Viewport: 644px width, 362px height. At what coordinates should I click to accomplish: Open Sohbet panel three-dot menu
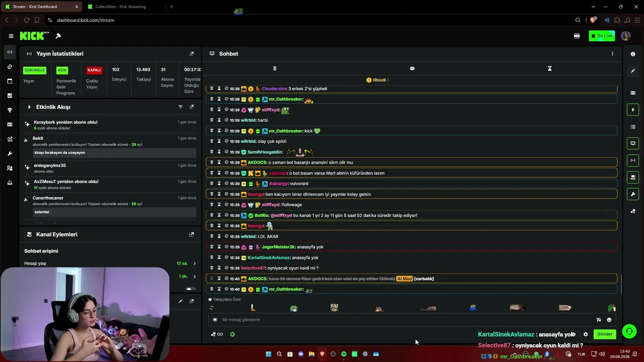click(612, 54)
